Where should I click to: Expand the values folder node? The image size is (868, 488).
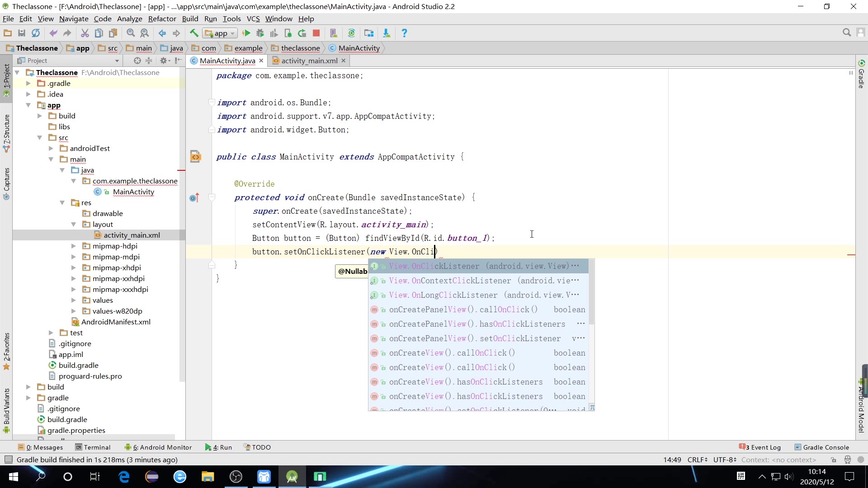pos(73,300)
